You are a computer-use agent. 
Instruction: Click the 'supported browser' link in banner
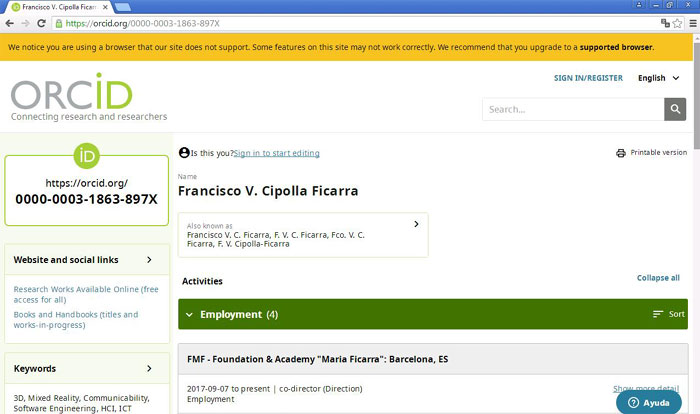616,47
